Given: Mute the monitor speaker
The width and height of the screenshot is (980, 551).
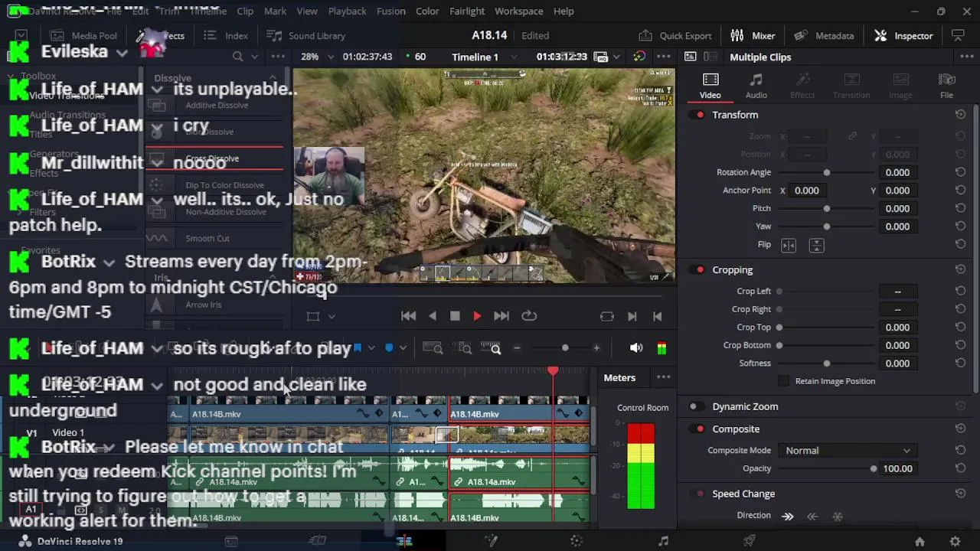Looking at the screenshot, I should pyautogui.click(x=636, y=348).
